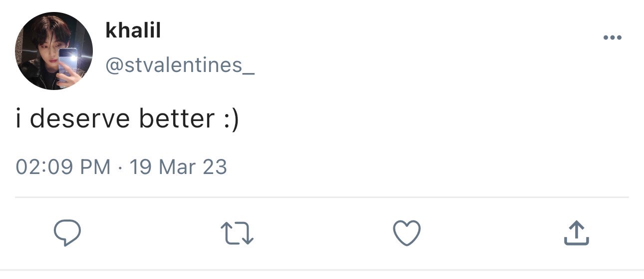The width and height of the screenshot is (644, 279).
Task: Share the tweet via the upload arrow icon
Action: [x=577, y=233]
